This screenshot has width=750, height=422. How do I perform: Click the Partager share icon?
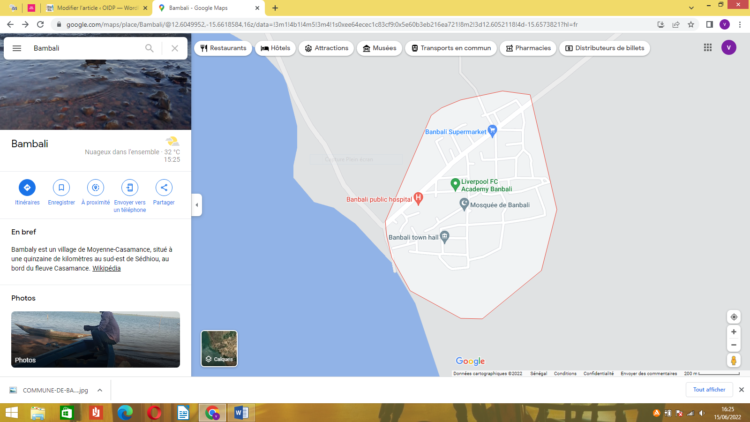point(164,187)
